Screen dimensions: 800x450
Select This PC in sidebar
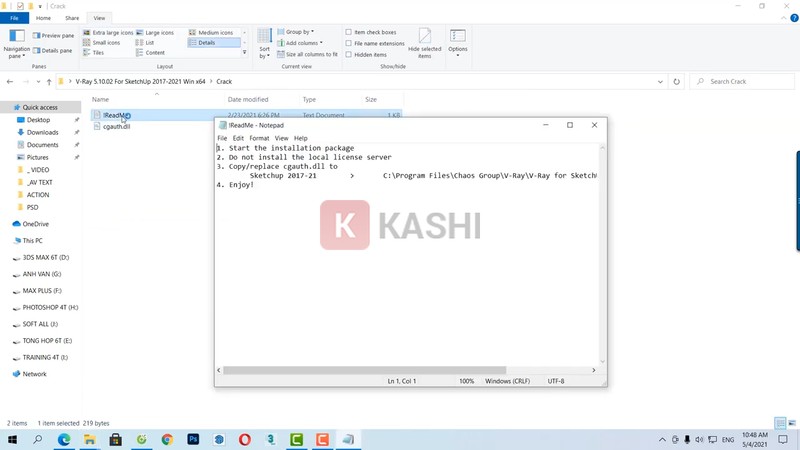click(x=32, y=240)
